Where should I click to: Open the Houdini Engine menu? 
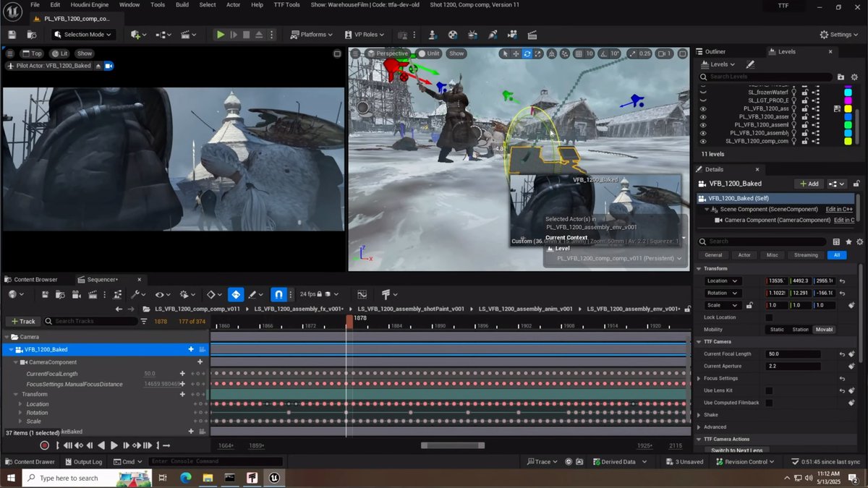click(x=89, y=5)
